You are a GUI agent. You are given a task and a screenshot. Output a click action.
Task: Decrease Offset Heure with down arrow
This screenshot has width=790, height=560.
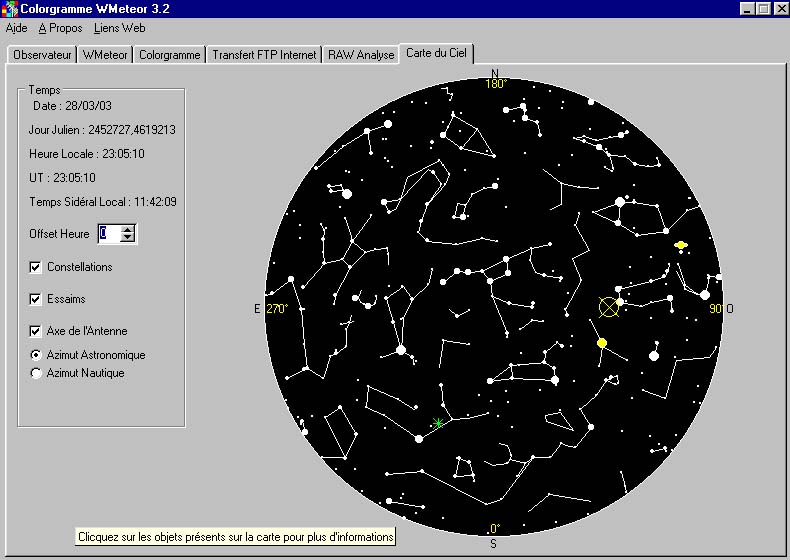click(128, 237)
